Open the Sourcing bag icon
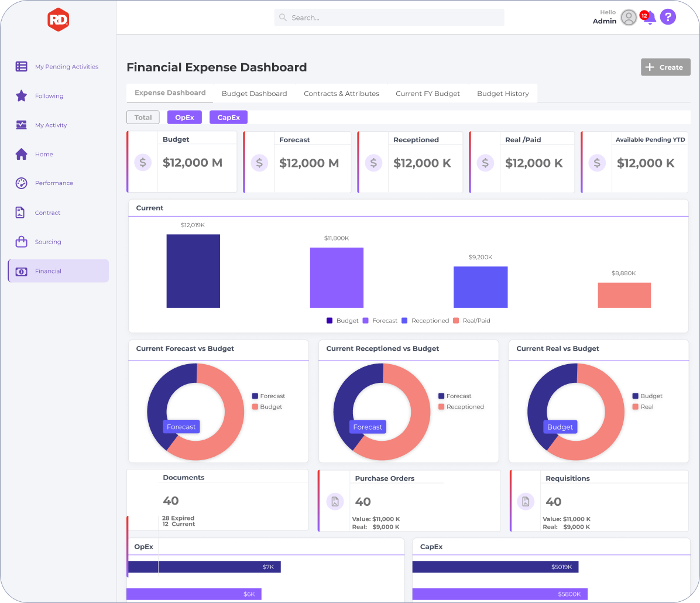The height and width of the screenshot is (603, 700). pos(22,242)
